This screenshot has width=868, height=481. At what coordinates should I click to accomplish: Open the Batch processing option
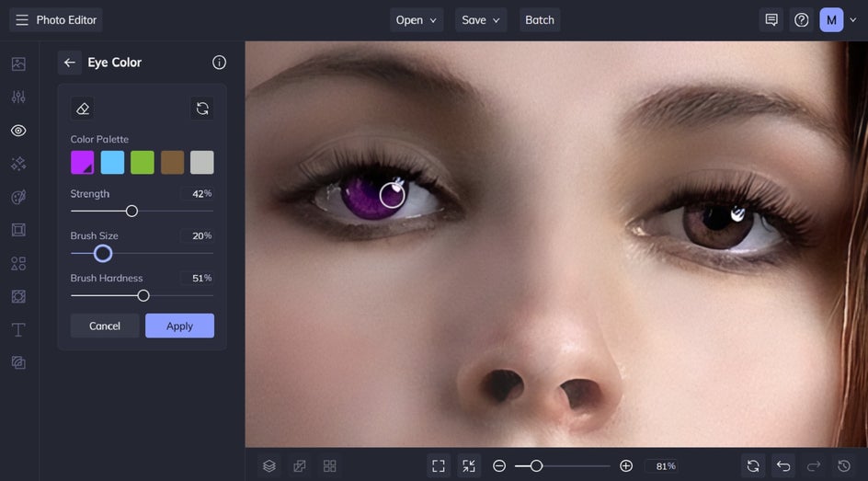540,20
